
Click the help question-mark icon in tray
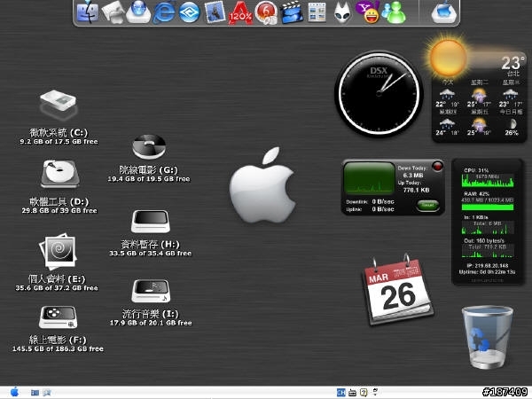pyautogui.click(x=364, y=393)
